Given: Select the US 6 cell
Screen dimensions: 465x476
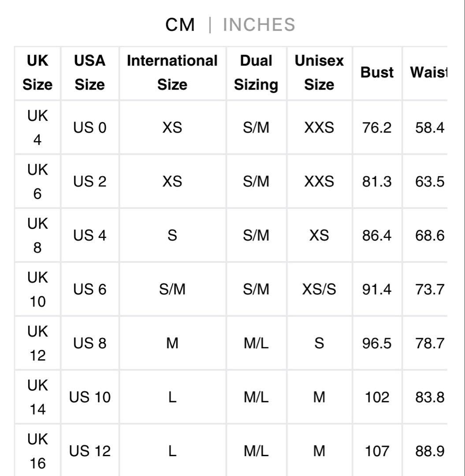Looking at the screenshot, I should pos(90,289).
